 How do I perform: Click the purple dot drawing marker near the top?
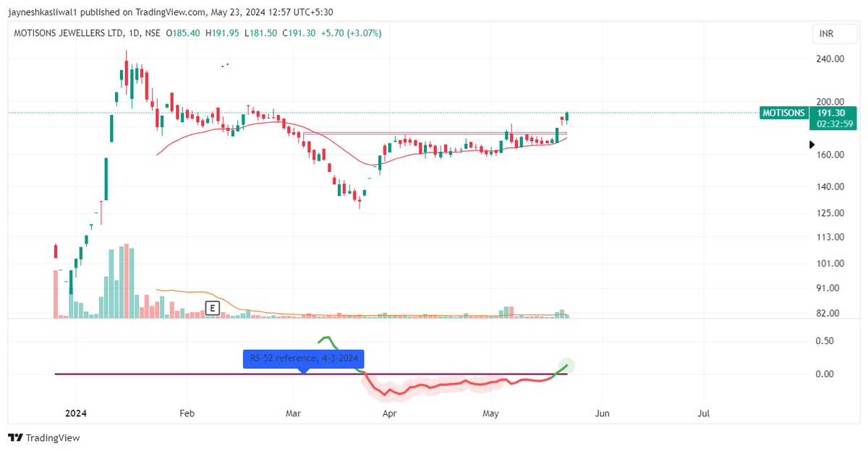tap(226, 65)
